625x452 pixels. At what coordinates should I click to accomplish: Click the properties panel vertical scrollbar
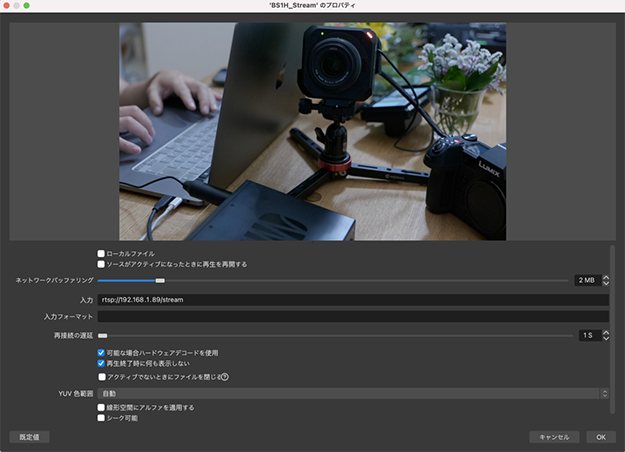click(612, 329)
